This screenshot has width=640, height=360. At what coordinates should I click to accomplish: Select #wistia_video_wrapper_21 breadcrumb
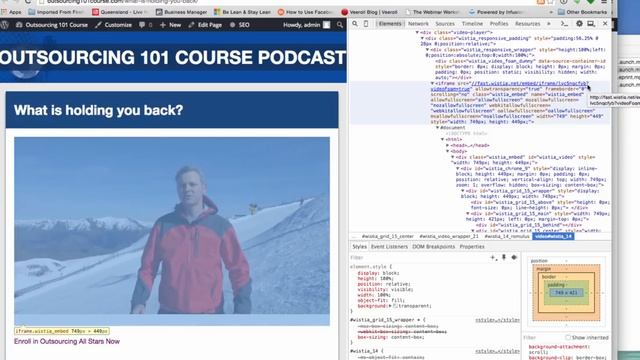coord(449,236)
